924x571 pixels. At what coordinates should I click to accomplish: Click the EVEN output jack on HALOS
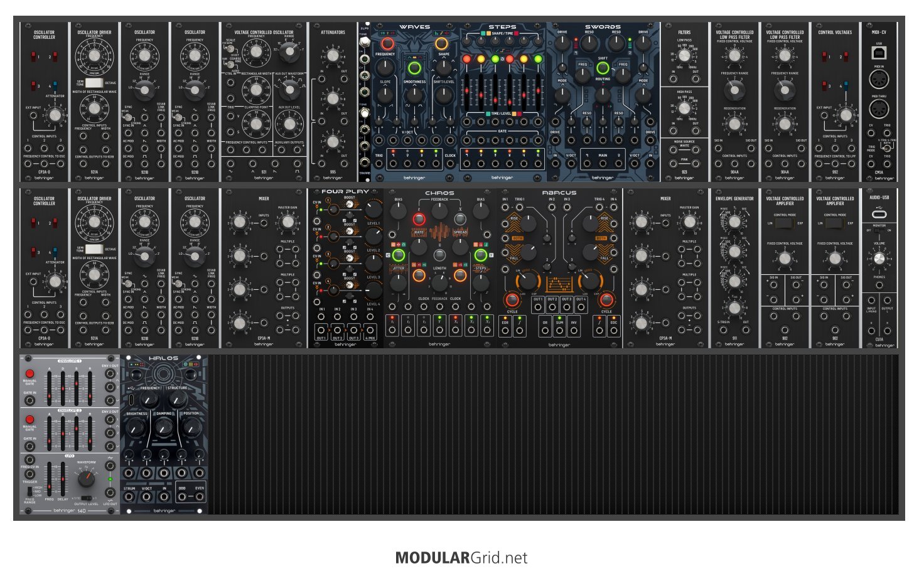click(x=200, y=497)
